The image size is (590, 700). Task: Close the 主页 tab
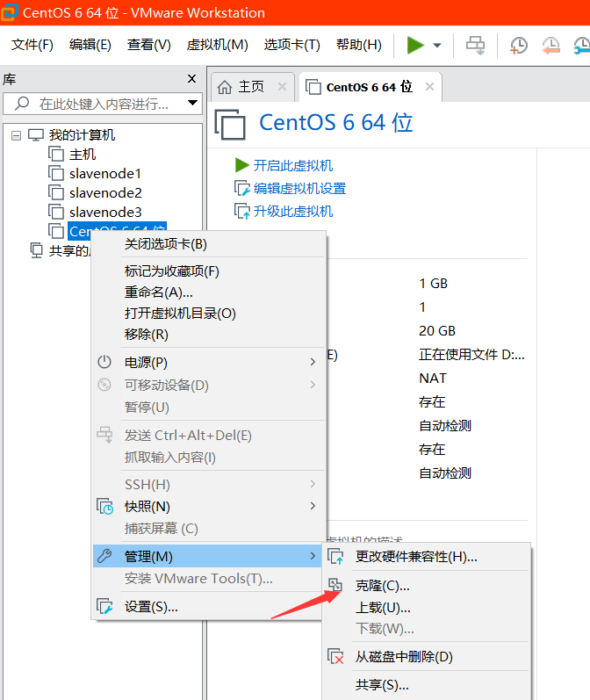point(282,87)
